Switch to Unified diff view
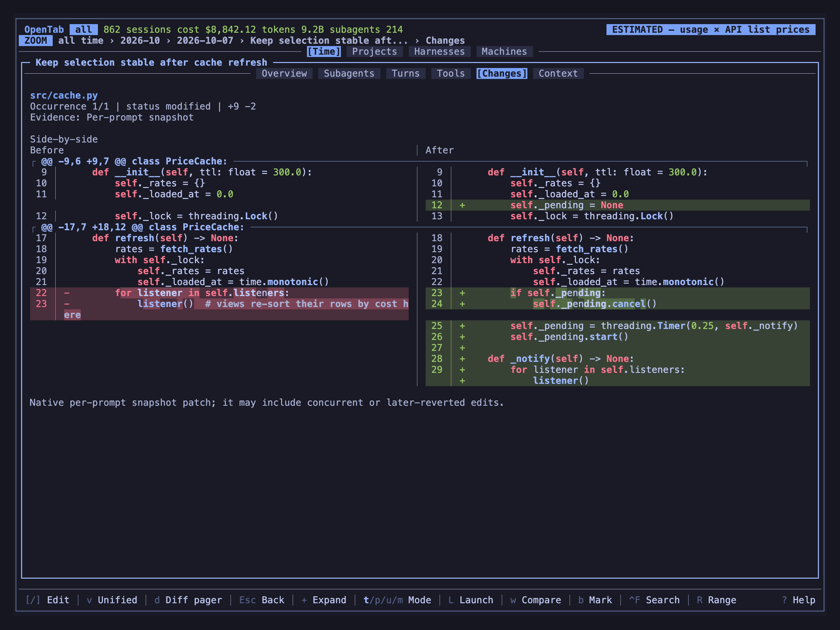Screen dimensions: 840x630 (112, 600)
